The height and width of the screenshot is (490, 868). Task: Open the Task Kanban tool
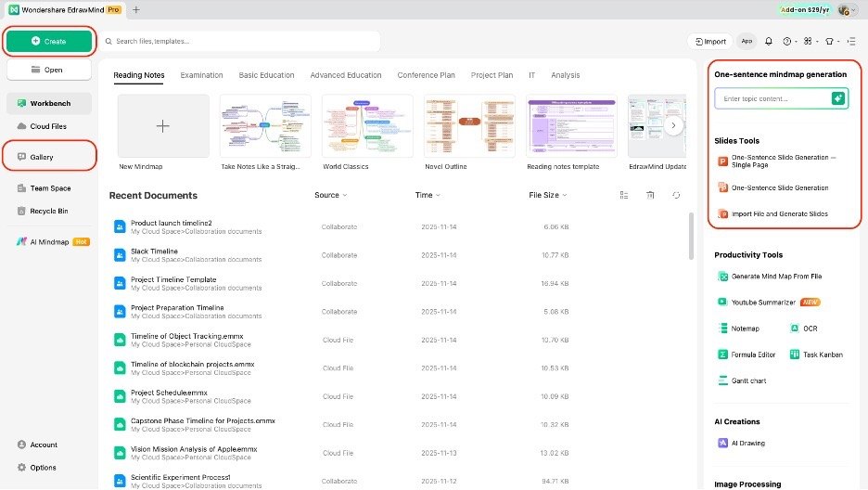(x=816, y=355)
